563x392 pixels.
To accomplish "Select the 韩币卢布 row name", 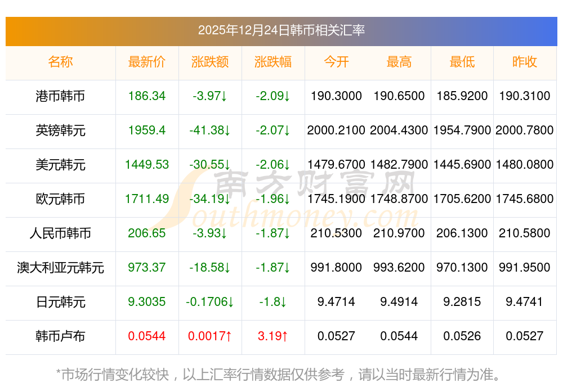I will (60, 336).
